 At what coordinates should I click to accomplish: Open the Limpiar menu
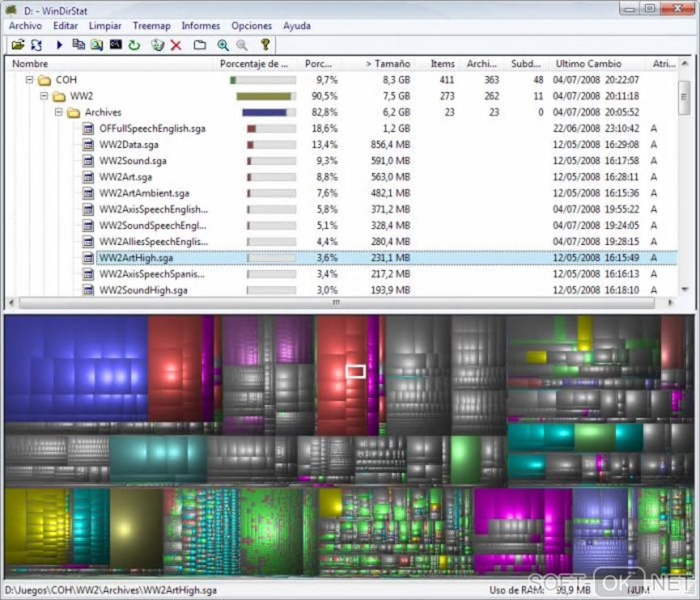(x=106, y=26)
